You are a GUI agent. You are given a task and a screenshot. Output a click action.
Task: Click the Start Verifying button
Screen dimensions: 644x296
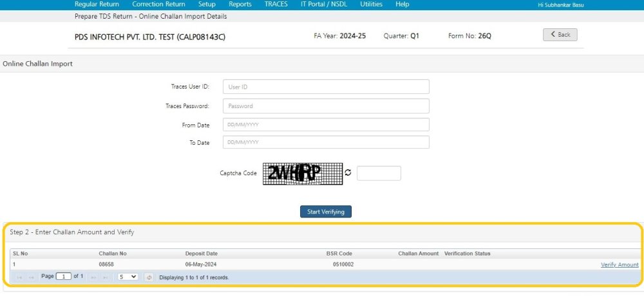click(326, 212)
